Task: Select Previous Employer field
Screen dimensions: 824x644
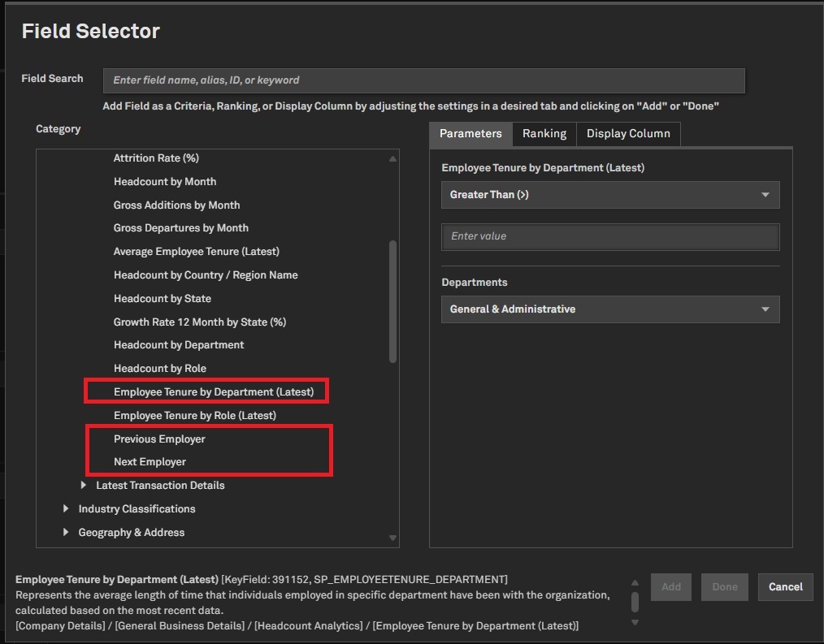Action: tap(159, 439)
